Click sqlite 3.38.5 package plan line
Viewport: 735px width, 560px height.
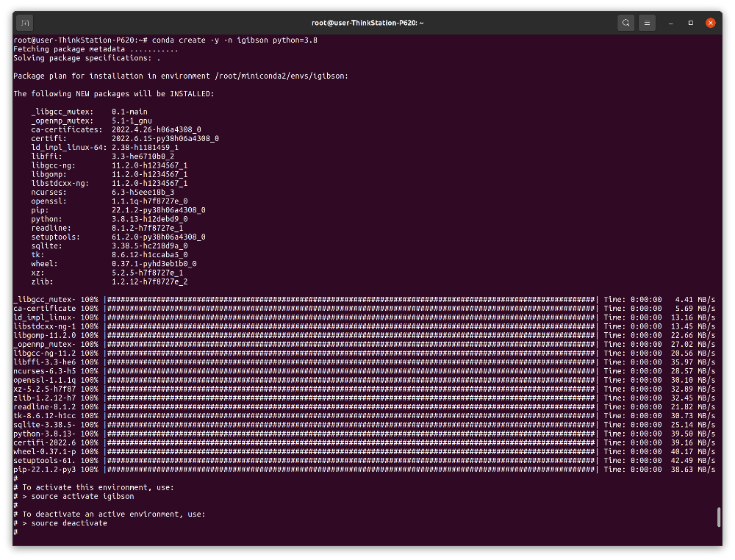(x=110, y=245)
